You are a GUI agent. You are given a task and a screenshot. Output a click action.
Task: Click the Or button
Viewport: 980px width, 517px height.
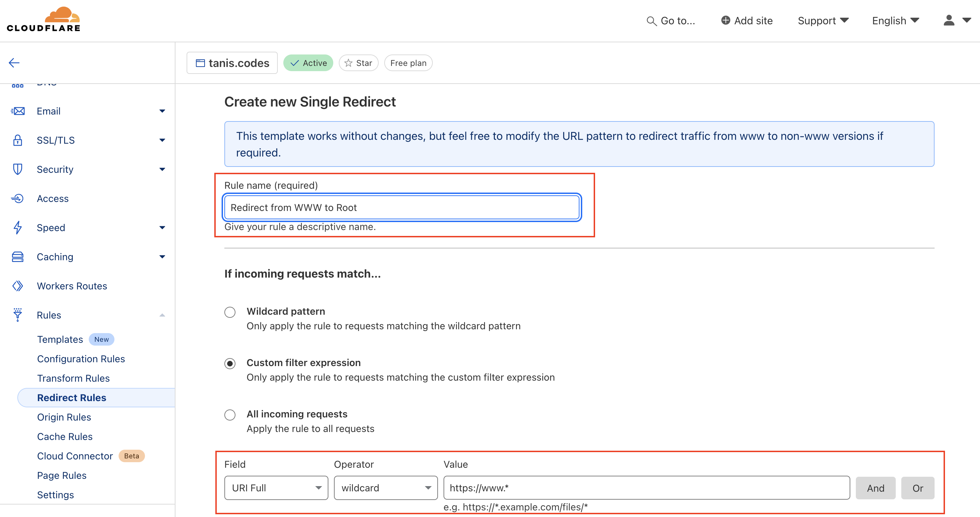tap(918, 488)
